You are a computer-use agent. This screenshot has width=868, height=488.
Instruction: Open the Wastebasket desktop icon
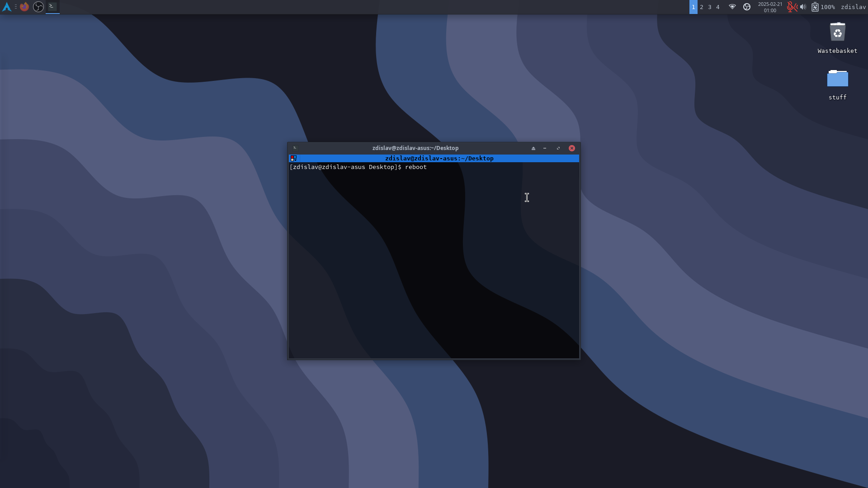coord(837,33)
